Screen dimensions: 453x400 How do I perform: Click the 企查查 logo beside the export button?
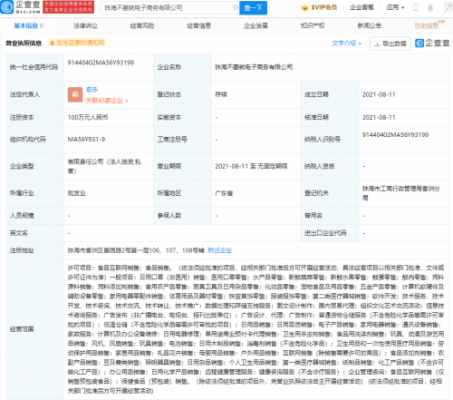pyautogui.click(x=432, y=43)
